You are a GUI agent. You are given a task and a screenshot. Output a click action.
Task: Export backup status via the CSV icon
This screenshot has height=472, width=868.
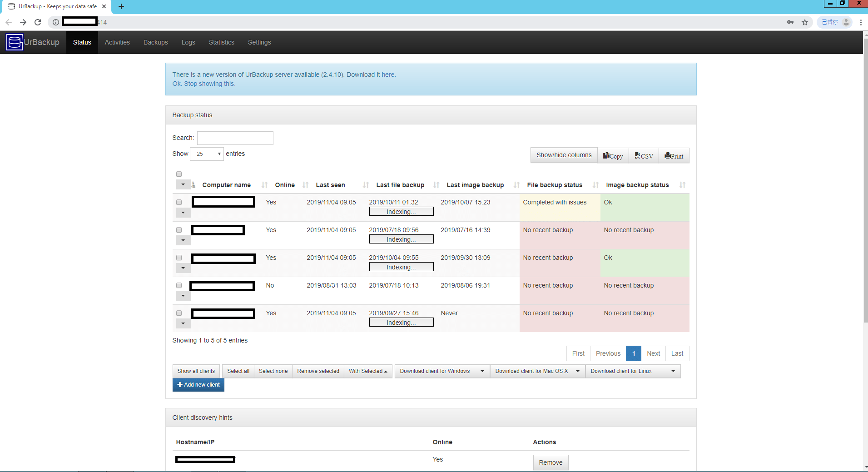[x=644, y=155]
